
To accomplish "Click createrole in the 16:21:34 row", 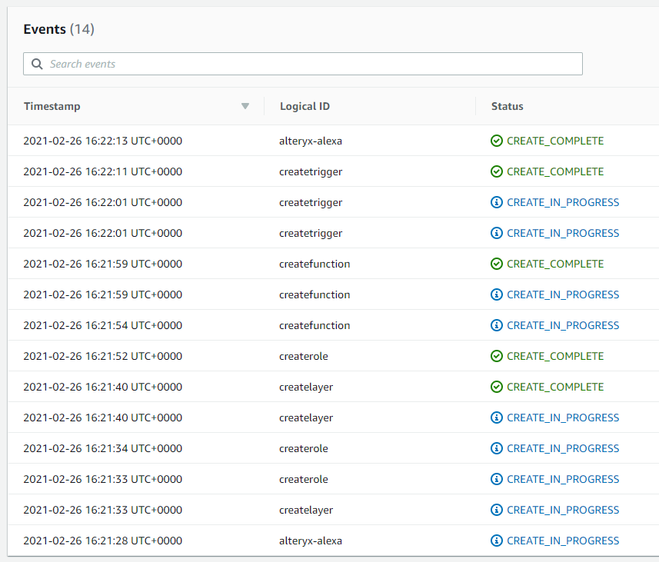I will pos(303,448).
